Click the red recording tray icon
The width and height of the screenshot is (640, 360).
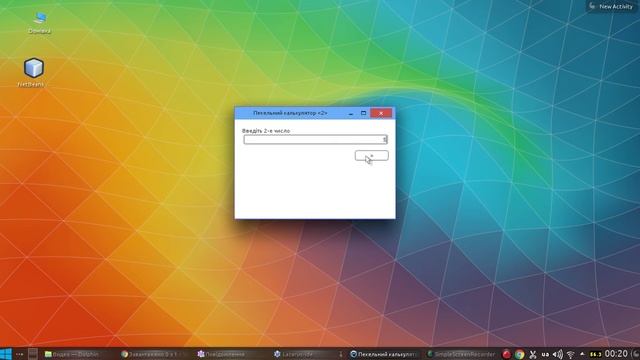point(507,354)
